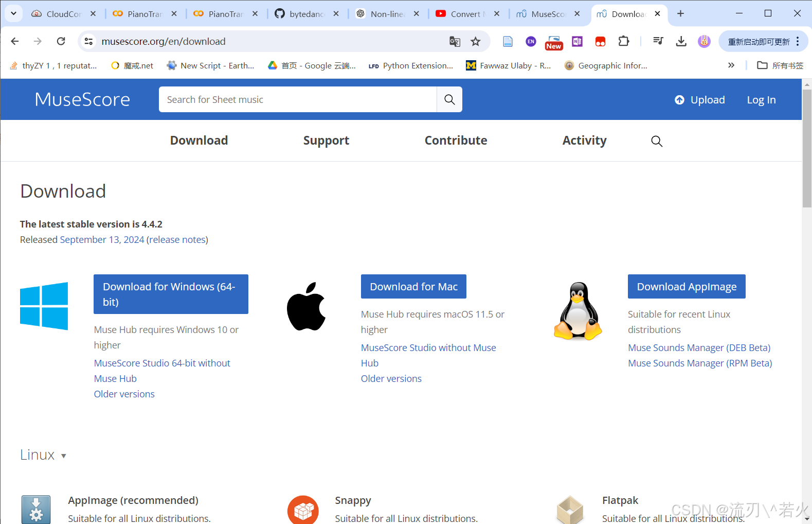
Task: Submit the sheet music search magnifier
Action: 449,99
